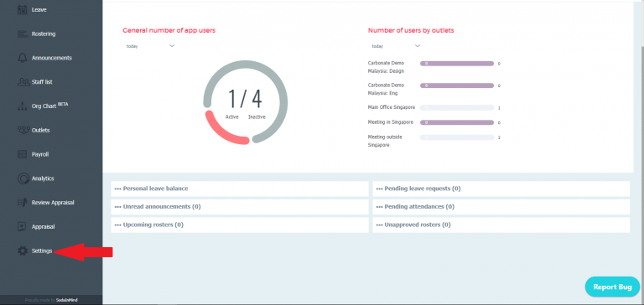This screenshot has height=305, width=644.
Task: Click the 'General number of app users' heading
Action: pyautogui.click(x=169, y=30)
